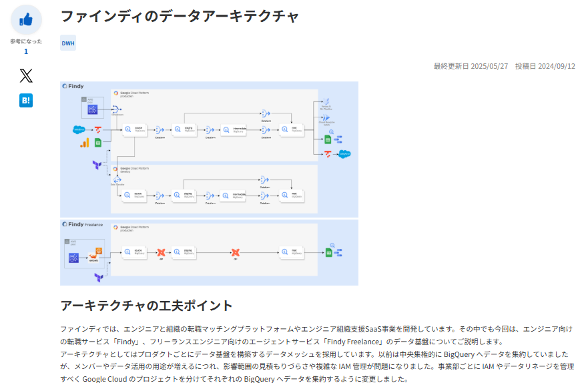Image resolution: width=588 pixels, height=383 pixels.
Task: Click the 参考になった label
Action: pos(26,41)
